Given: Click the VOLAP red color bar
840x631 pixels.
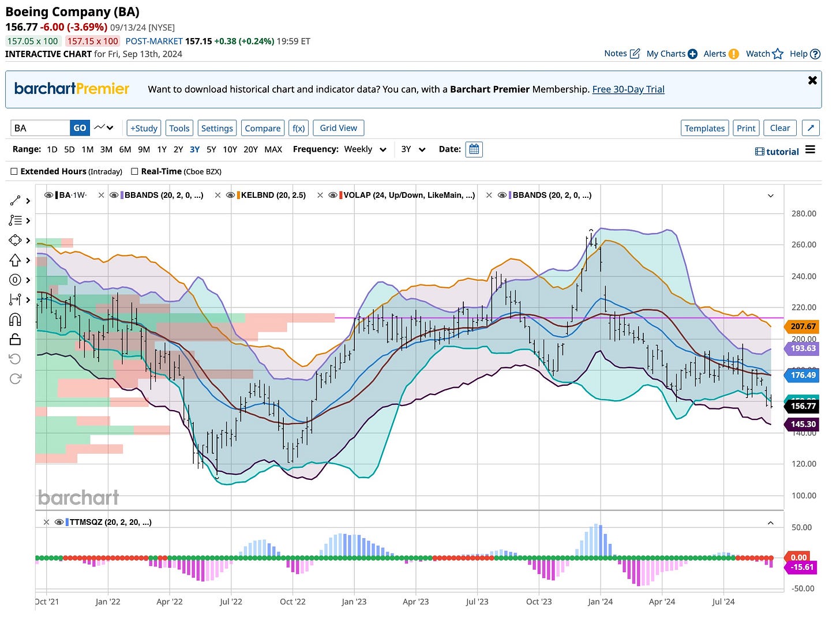Looking at the screenshot, I should 341,196.
